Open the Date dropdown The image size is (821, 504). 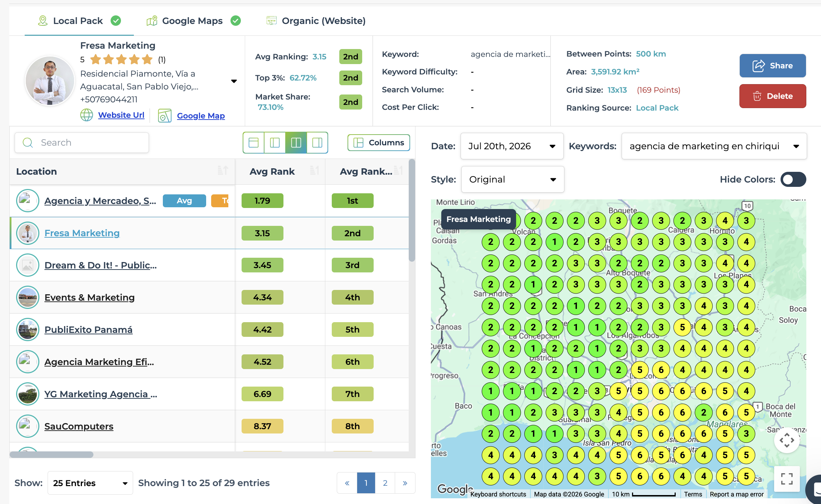click(512, 146)
